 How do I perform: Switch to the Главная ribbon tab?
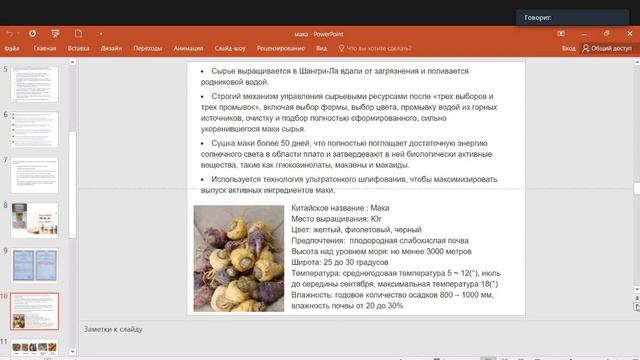tap(44, 48)
